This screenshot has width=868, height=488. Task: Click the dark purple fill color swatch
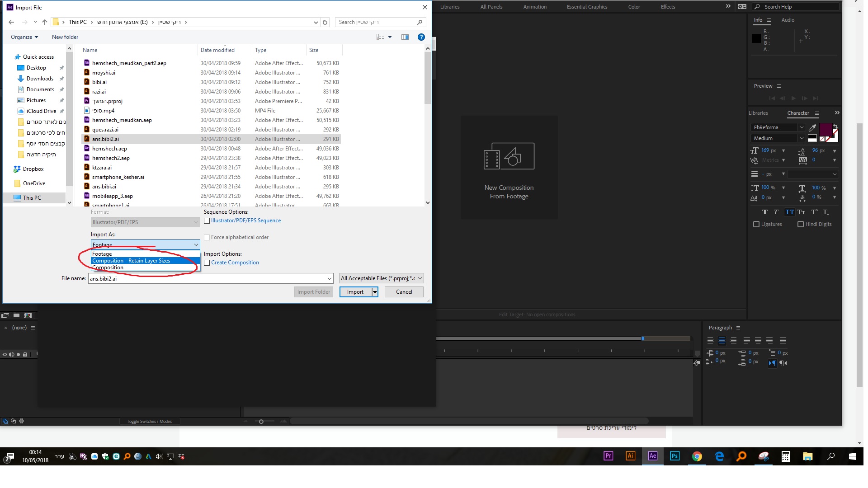point(826,129)
